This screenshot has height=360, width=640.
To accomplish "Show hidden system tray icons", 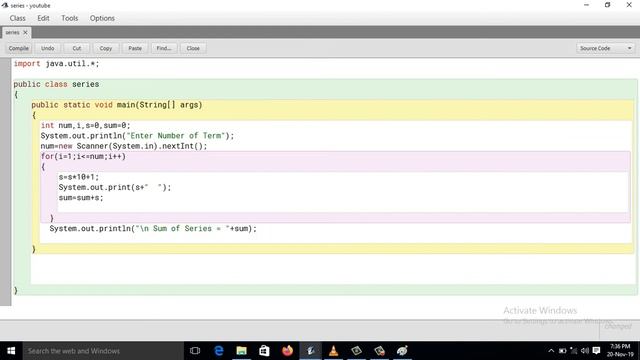I will [551, 351].
